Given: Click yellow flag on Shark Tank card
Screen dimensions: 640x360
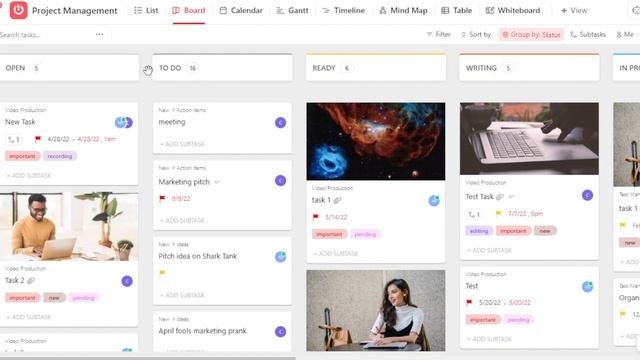Looking at the screenshot, I should pos(162,273).
